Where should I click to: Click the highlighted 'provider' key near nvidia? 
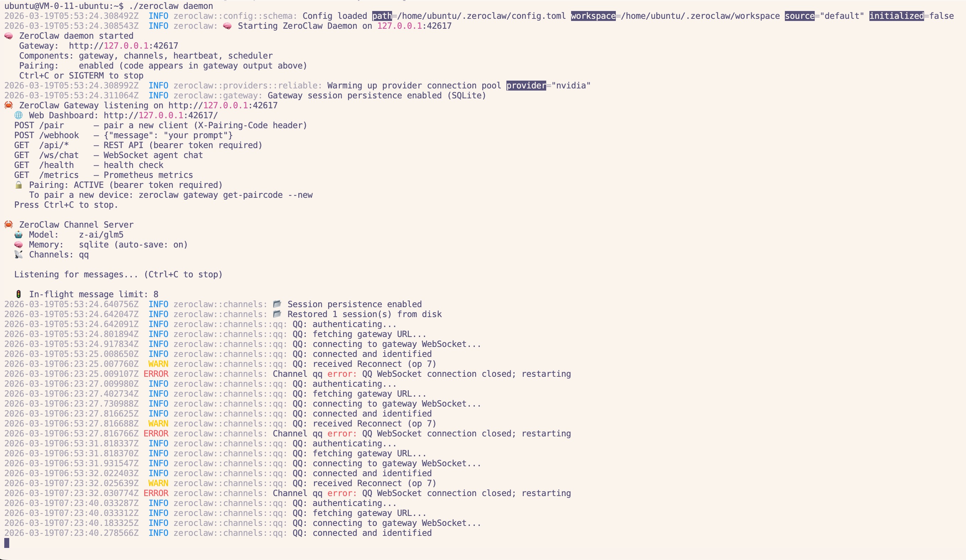[526, 86]
